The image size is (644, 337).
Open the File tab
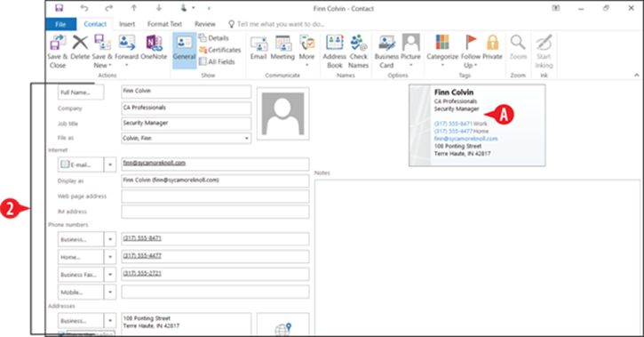[x=60, y=24]
